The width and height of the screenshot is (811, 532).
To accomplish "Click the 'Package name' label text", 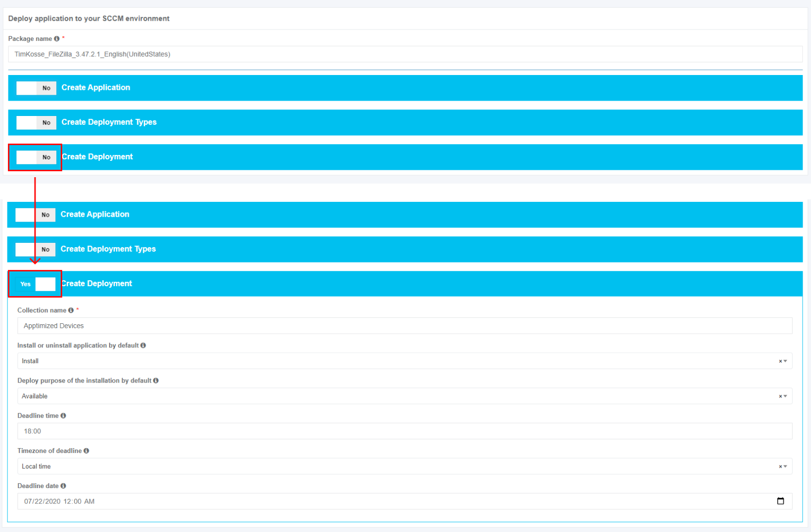I will point(30,38).
